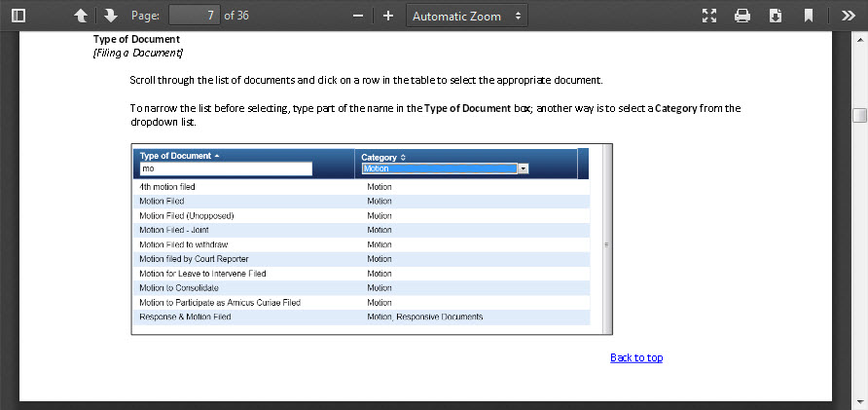Go to next page arrow
Viewport: 868px width, 410px height.
[110, 16]
